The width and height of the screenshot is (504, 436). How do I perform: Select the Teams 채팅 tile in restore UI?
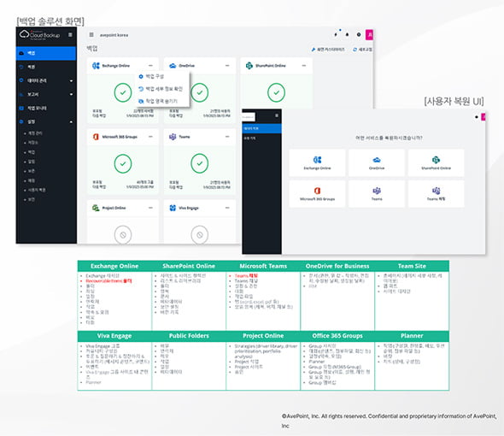pyautogui.click(x=437, y=194)
